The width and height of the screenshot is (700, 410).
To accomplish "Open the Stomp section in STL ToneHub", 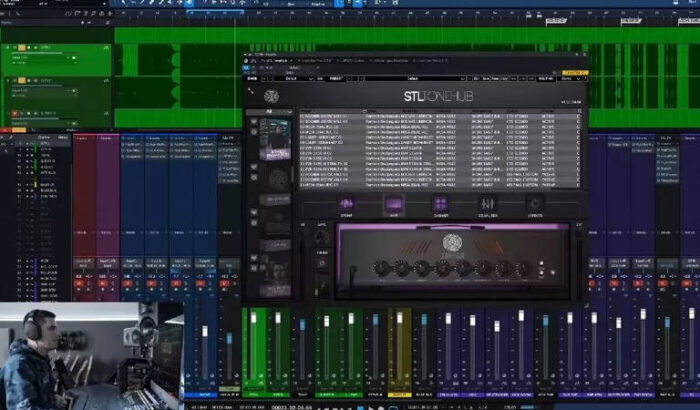I will tap(347, 204).
